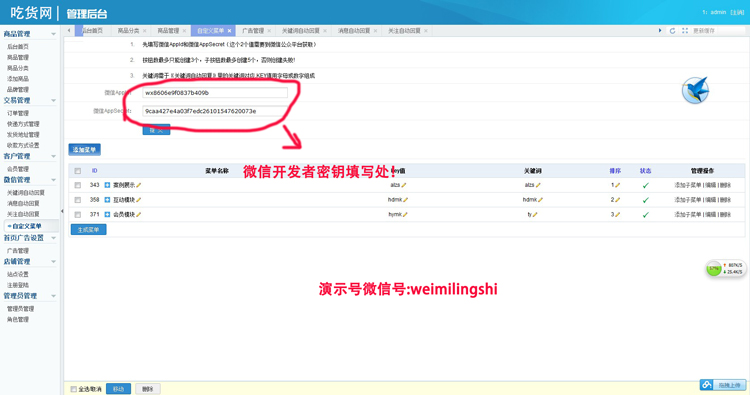Image resolution: width=750 pixels, height=395 pixels.
Task: Edit sort order pencil beside 1
Action: 618,185
